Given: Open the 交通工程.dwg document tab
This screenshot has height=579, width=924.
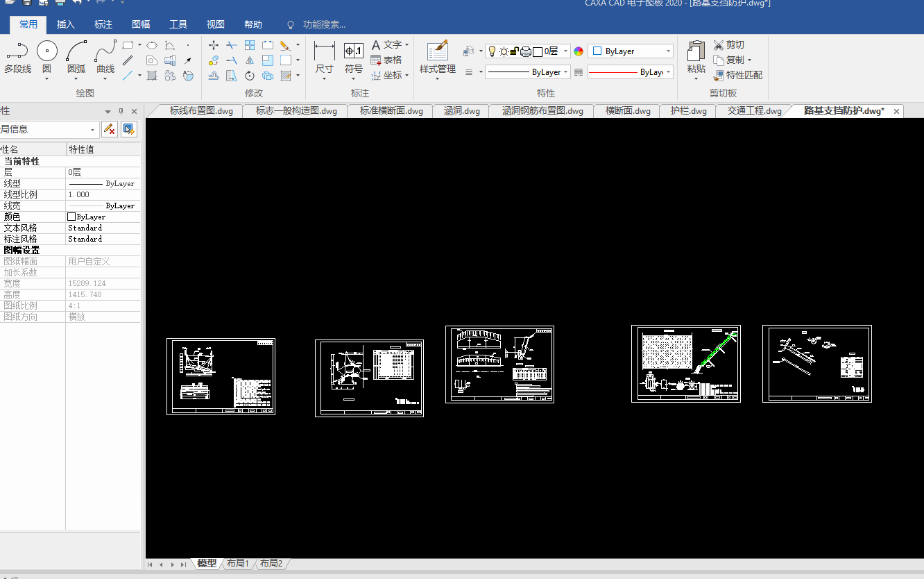Looking at the screenshot, I should click(x=754, y=111).
